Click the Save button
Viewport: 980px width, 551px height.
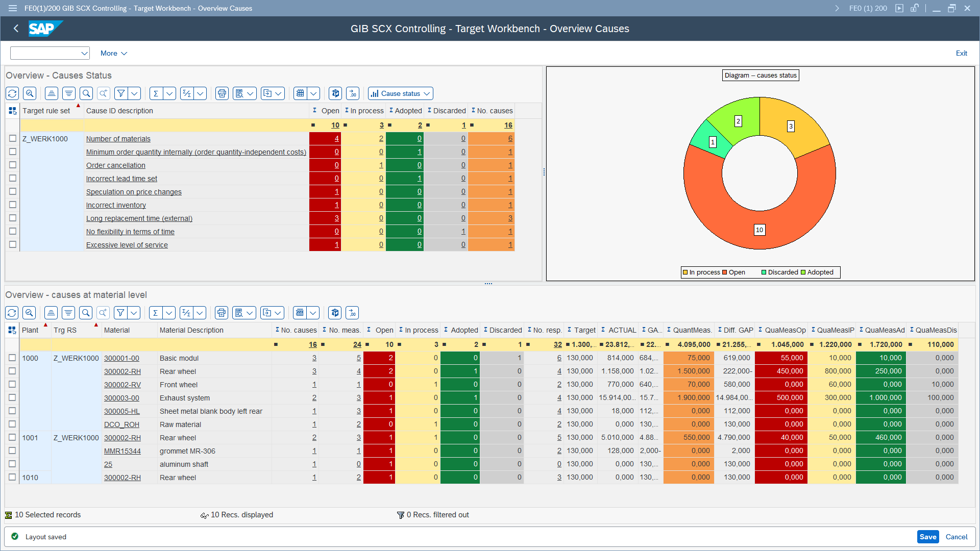[x=928, y=537]
